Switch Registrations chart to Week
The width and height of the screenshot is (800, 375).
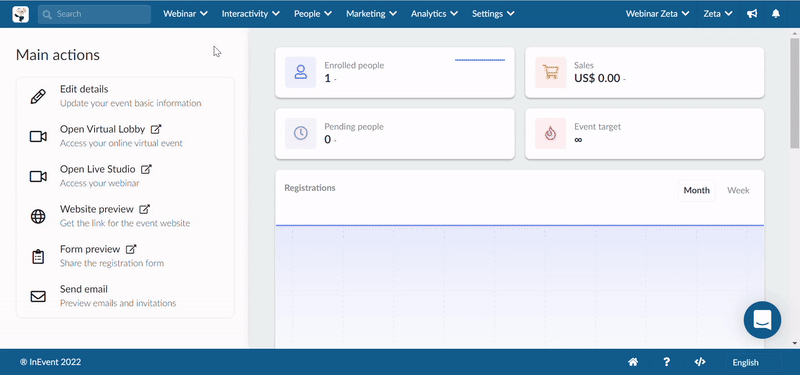pos(738,190)
